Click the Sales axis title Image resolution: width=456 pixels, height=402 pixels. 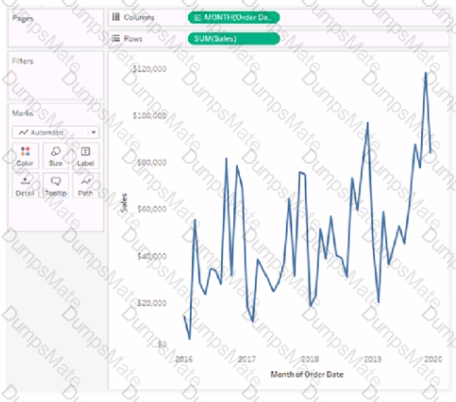(x=124, y=203)
